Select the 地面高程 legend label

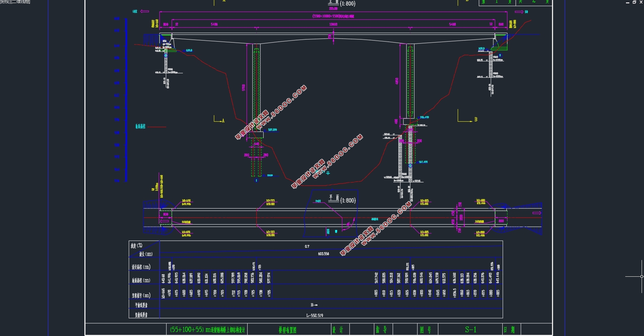coord(140,127)
